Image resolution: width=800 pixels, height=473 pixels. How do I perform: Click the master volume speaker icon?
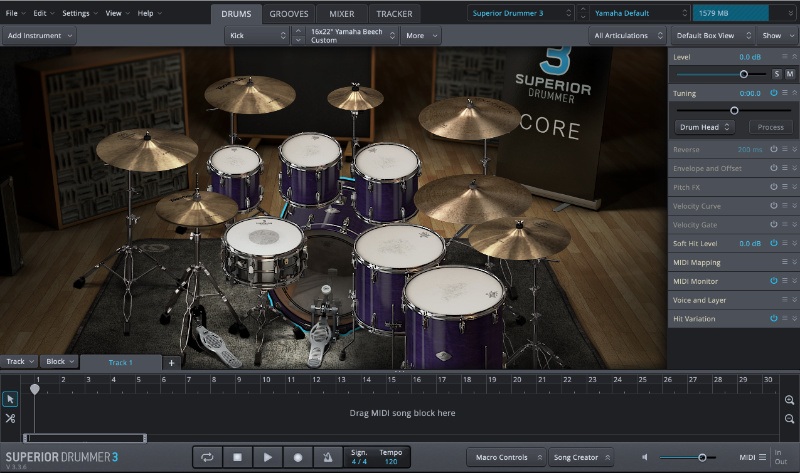(645, 457)
